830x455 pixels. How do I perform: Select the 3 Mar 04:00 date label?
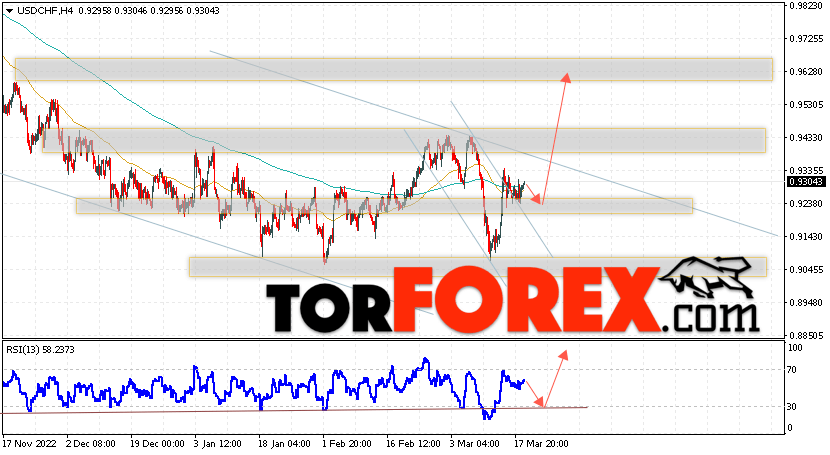coord(475,443)
